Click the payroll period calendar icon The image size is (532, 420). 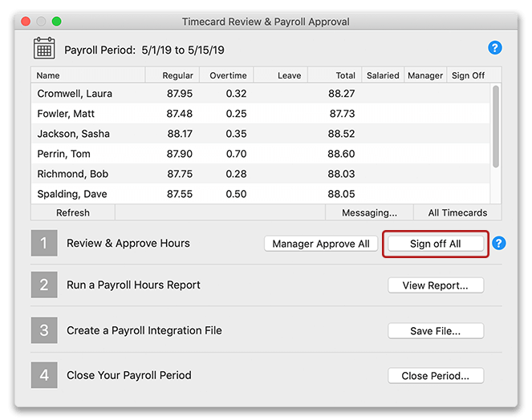[44, 48]
